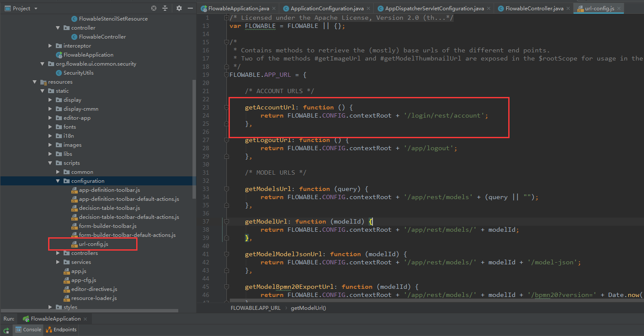Viewport: 644px width, 336px height.
Task: Click the FlowableController class icon in tree
Action: pos(75,37)
